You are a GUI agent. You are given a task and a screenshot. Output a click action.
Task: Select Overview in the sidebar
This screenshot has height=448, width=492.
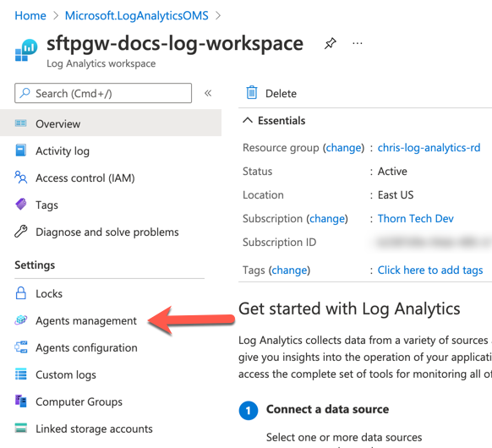(x=111, y=123)
